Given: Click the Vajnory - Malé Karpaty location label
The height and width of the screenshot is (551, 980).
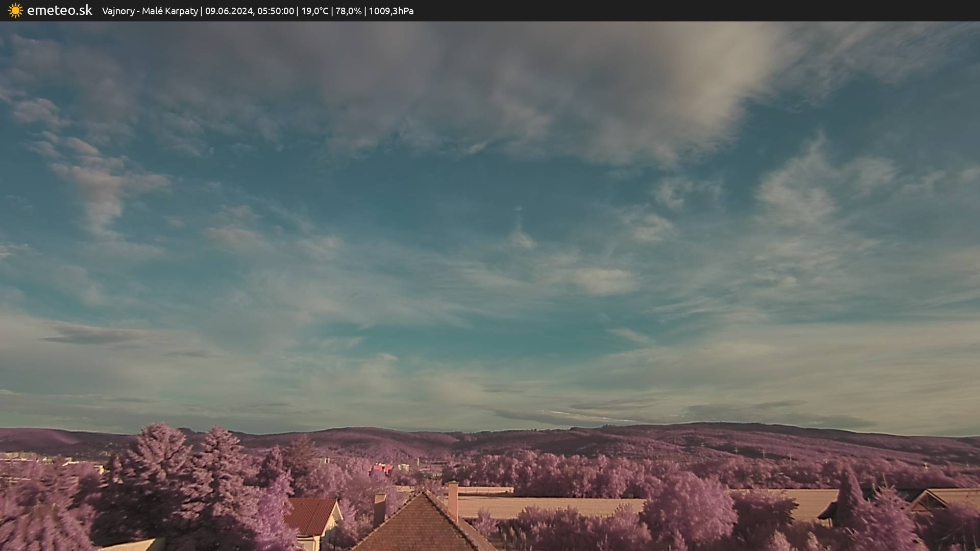Looking at the screenshot, I should pos(150,11).
